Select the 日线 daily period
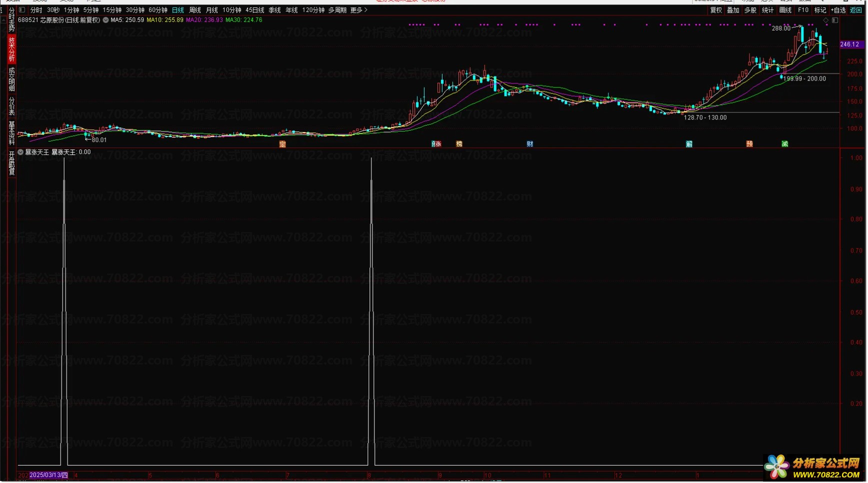Screen dimensions: 868x483 point(178,10)
